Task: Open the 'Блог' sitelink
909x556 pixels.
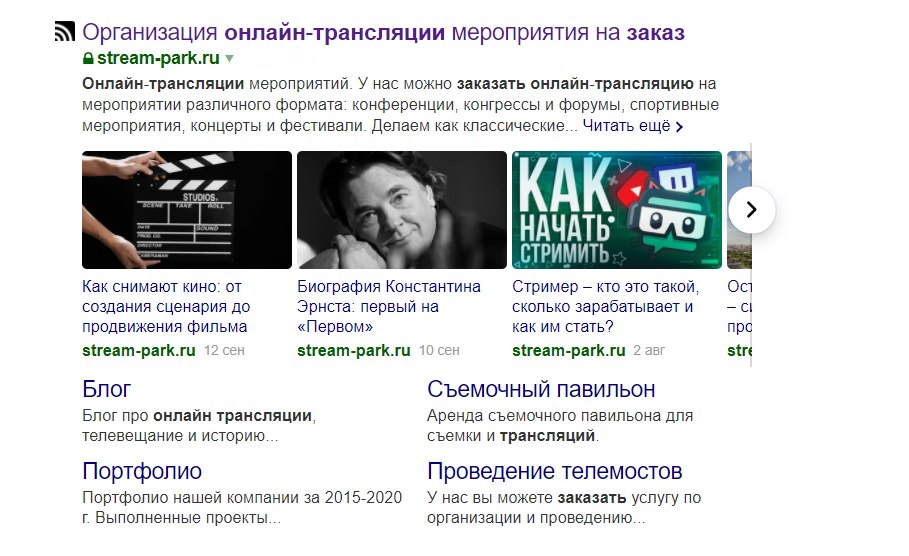Action: pyautogui.click(x=107, y=389)
